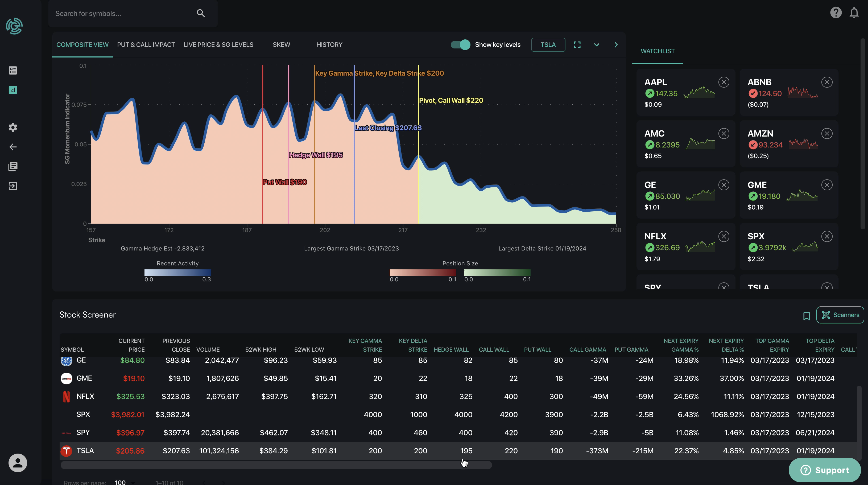Select the Watchlist tab
This screenshot has width=868, height=485.
tap(658, 51)
